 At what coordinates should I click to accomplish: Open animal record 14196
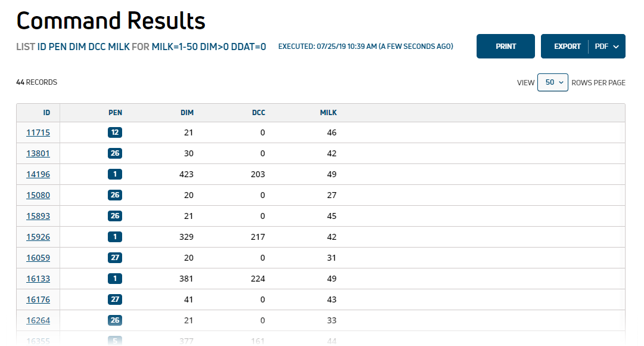(x=38, y=174)
